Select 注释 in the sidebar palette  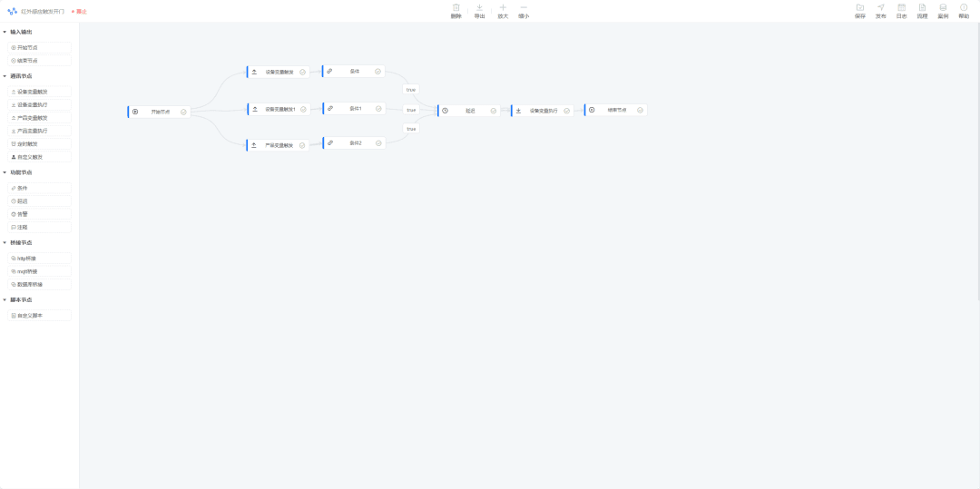point(39,228)
